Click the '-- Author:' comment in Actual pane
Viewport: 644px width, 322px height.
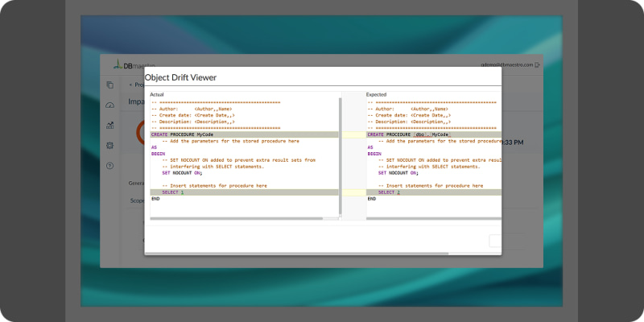[x=192, y=109]
